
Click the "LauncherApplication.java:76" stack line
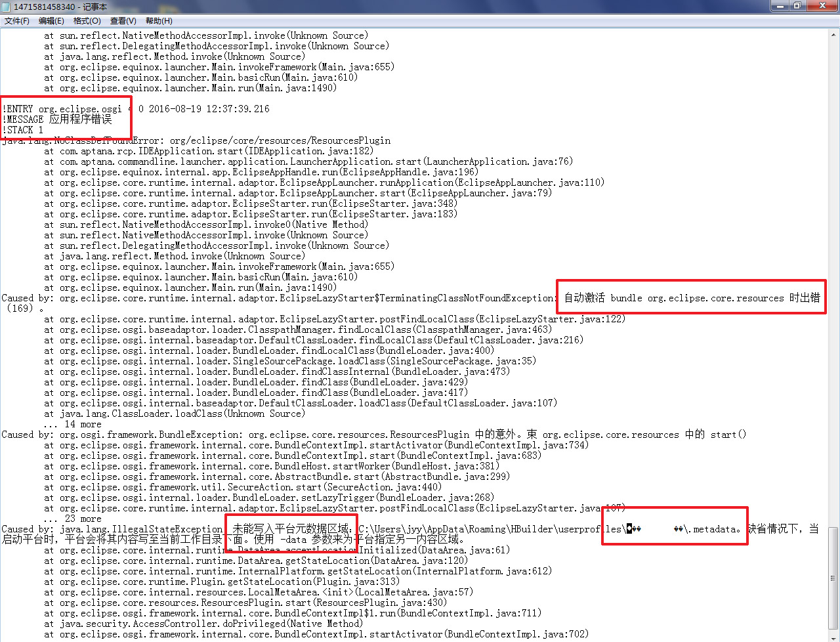[308, 161]
